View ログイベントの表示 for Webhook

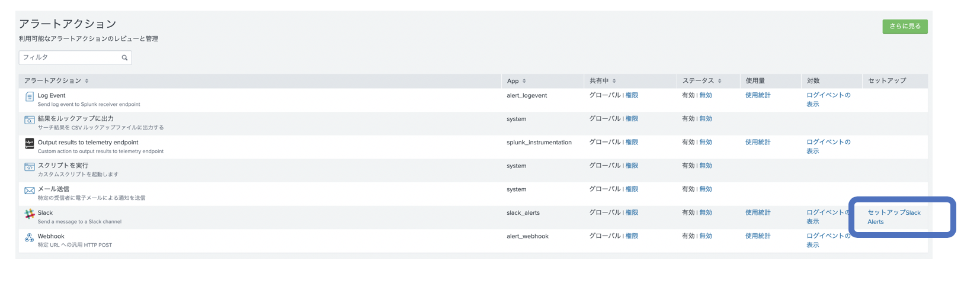[x=828, y=240]
